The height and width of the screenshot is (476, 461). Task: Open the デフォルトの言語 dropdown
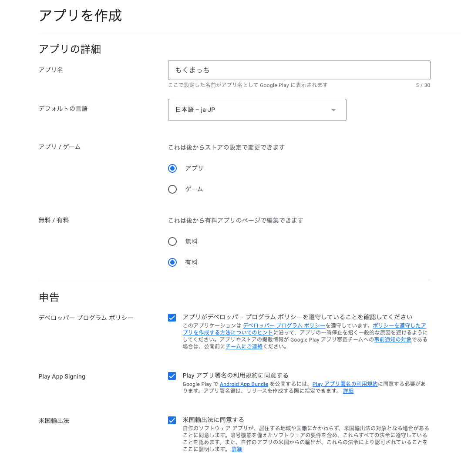pyautogui.click(x=257, y=110)
